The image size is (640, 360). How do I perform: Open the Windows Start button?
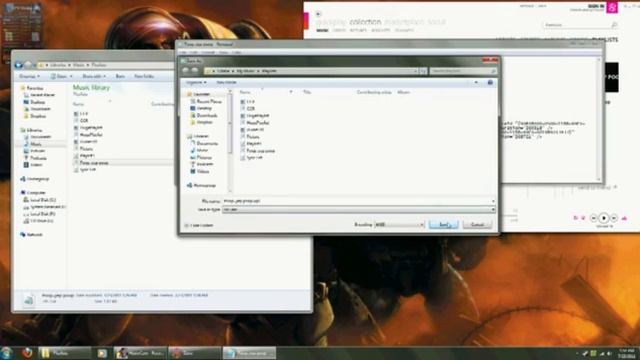click(x=7, y=352)
